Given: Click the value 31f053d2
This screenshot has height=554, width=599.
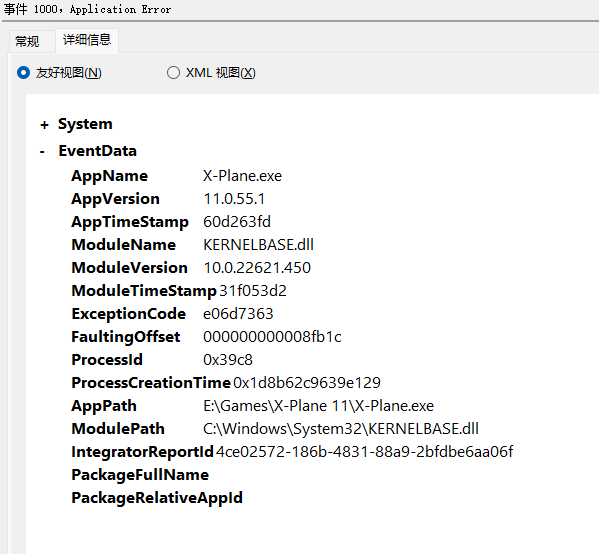Looking at the screenshot, I should click(253, 291).
